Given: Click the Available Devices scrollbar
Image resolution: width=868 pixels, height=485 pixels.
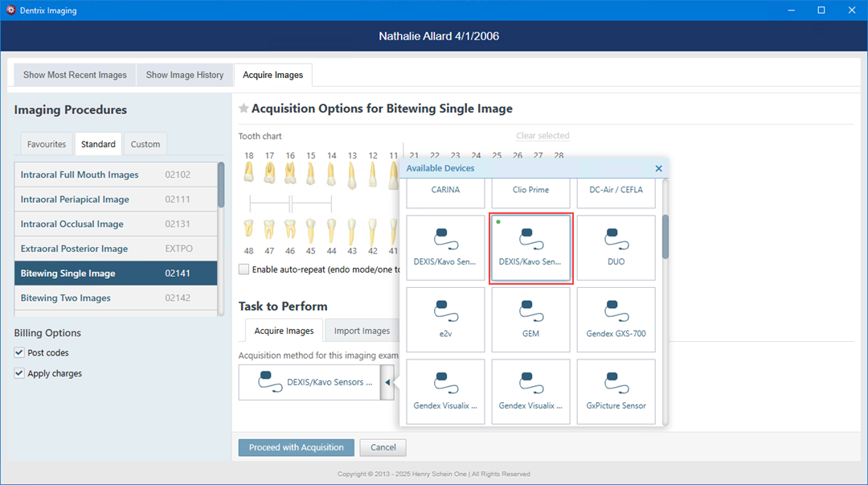Looking at the screenshot, I should (665, 236).
